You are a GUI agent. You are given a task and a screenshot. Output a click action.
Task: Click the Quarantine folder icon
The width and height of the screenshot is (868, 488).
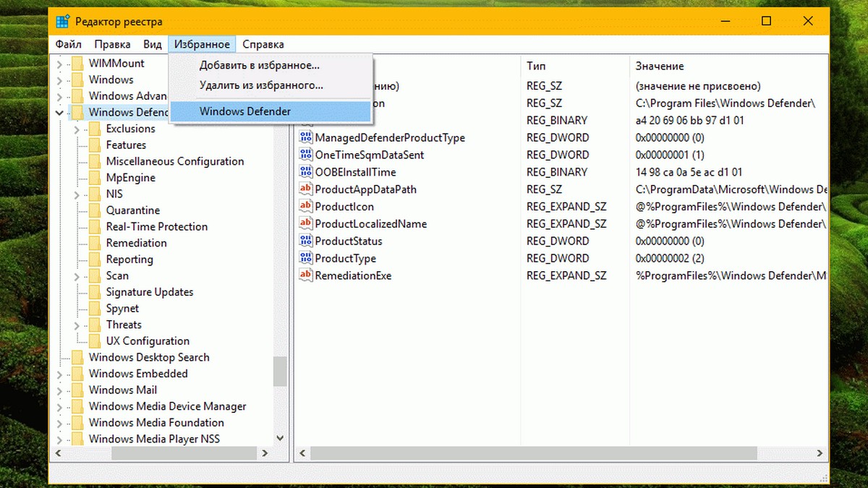pyautogui.click(x=94, y=210)
